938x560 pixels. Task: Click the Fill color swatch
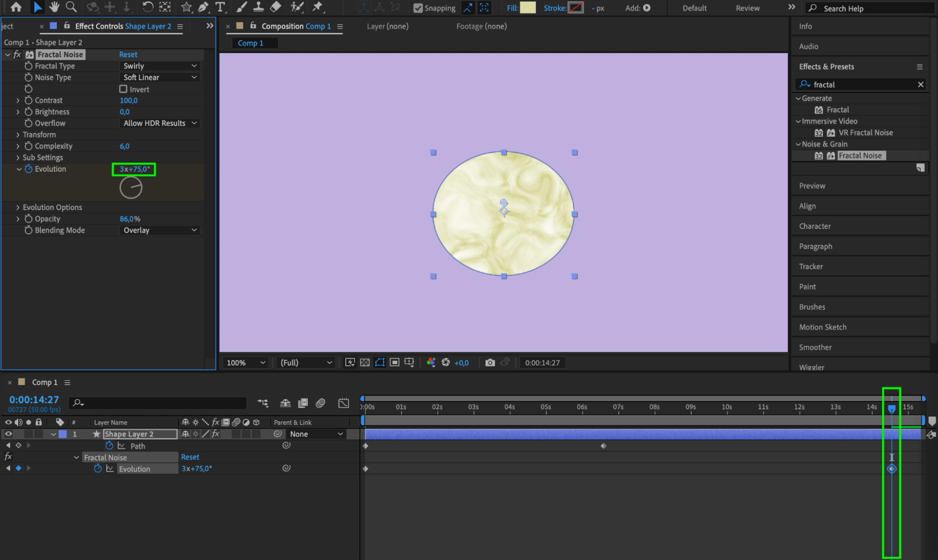click(x=528, y=8)
